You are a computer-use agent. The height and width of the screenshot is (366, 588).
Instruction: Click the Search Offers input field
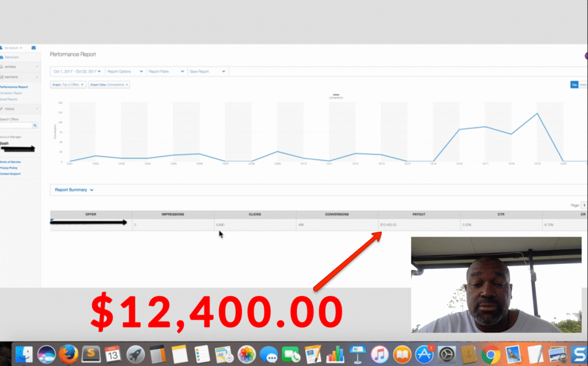coord(16,126)
